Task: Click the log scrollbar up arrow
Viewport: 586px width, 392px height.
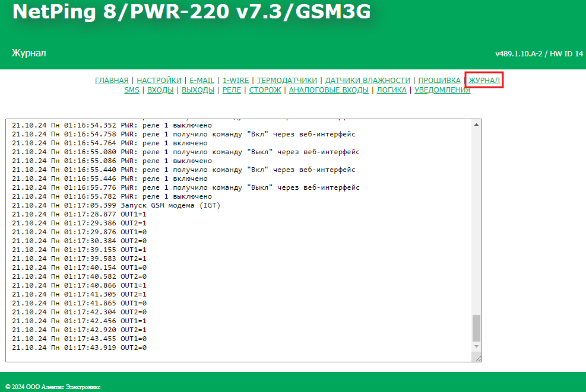Action: coord(476,125)
